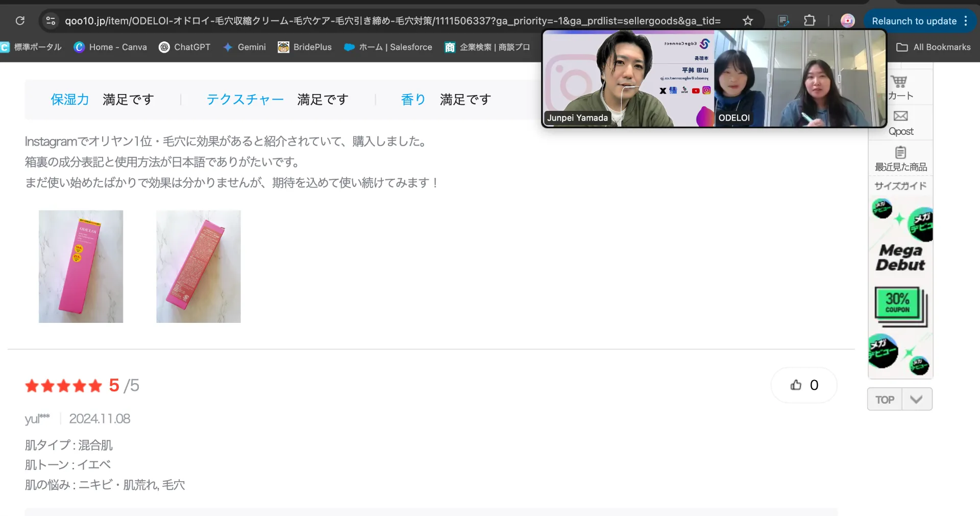
Task: Click the browser profile avatar
Action: pyautogui.click(x=847, y=21)
